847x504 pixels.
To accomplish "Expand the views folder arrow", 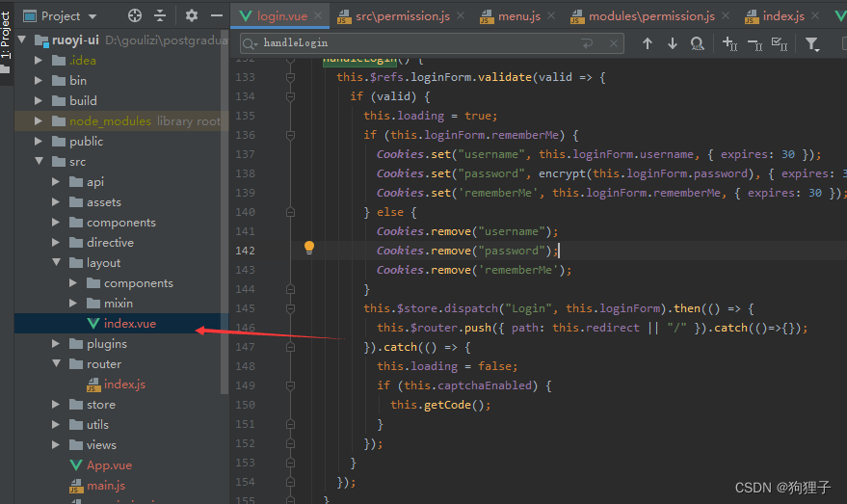I will [x=56, y=444].
